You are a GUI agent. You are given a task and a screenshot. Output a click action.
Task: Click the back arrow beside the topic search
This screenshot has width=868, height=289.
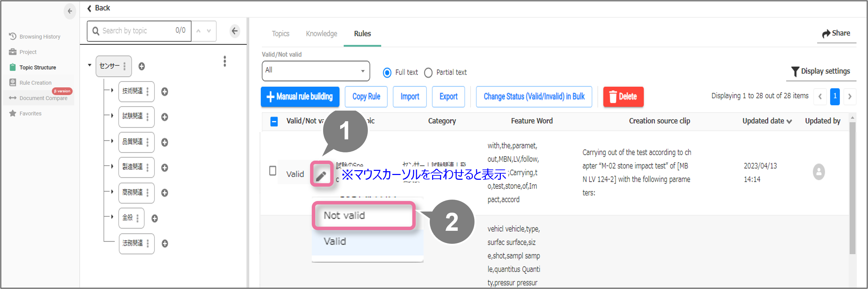click(x=235, y=31)
